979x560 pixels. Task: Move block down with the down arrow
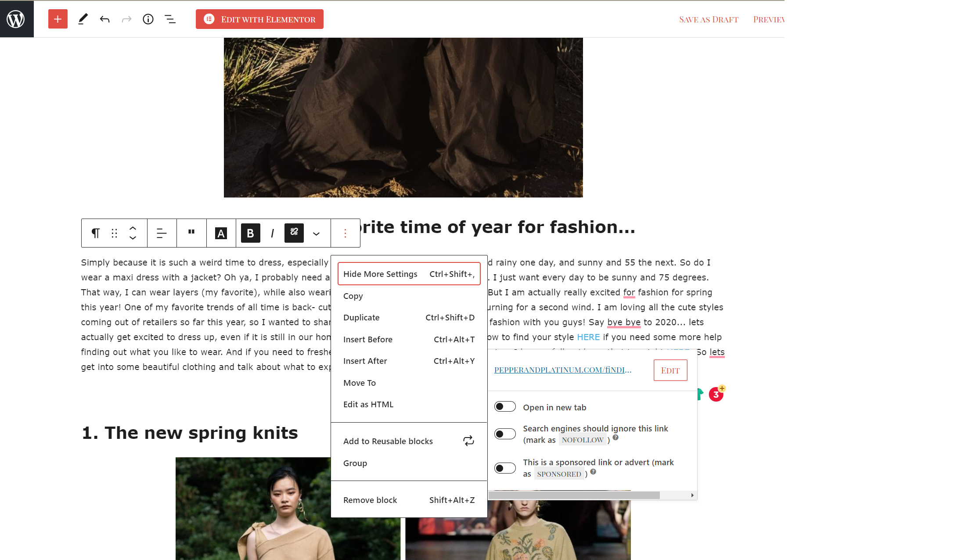click(x=133, y=237)
